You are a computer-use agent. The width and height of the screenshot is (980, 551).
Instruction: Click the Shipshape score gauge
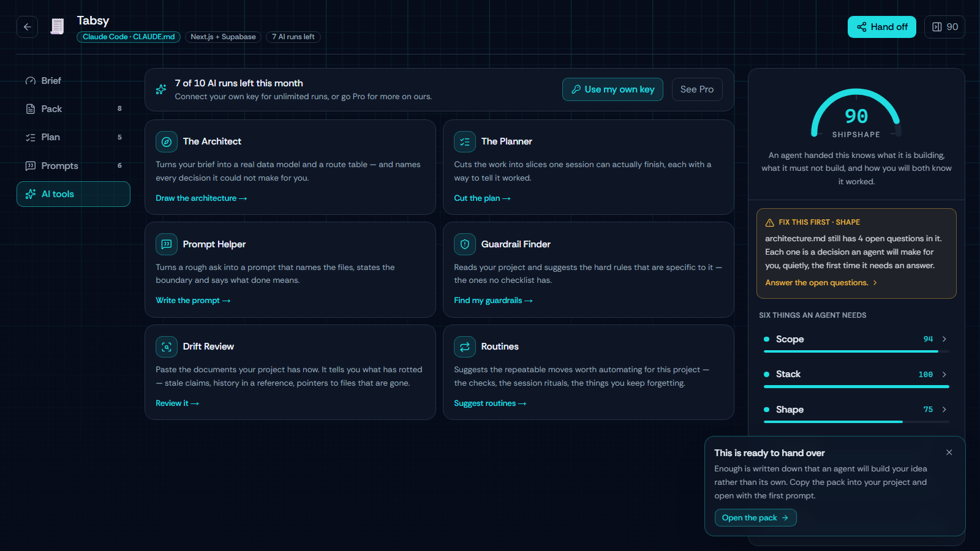pos(856,114)
